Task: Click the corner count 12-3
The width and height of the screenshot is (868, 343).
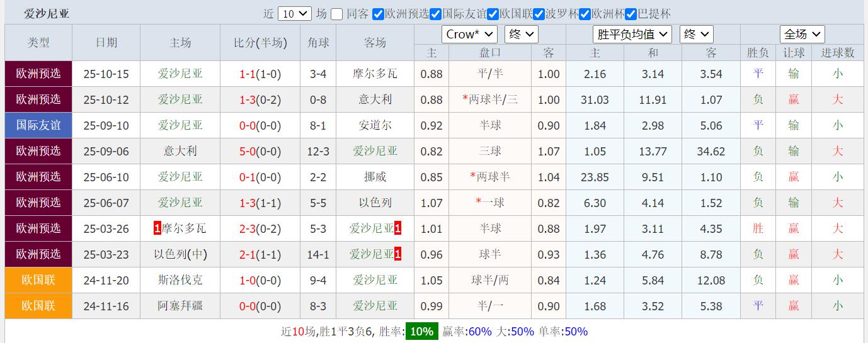Action: point(318,152)
